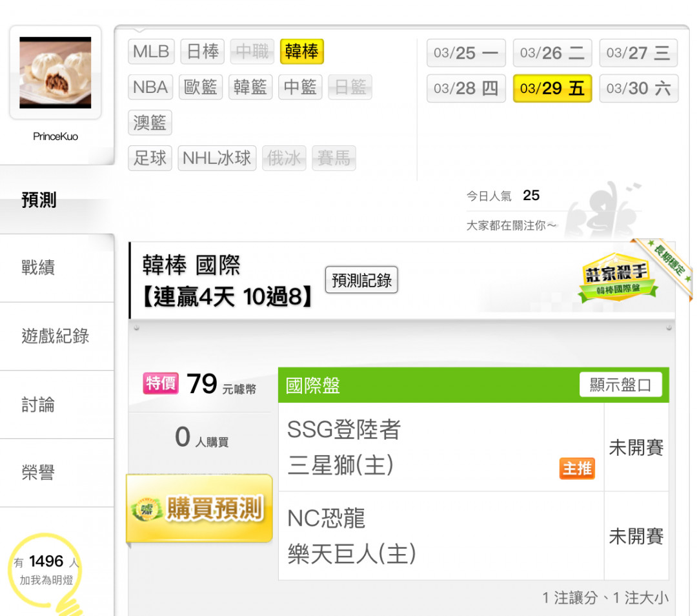Click the 主推 orange tag
Screen dimensions: 697x616
point(577,468)
